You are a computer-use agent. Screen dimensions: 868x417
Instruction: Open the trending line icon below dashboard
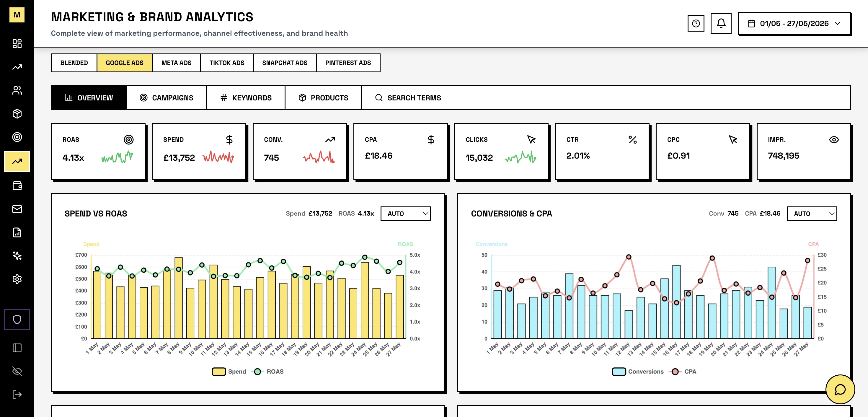17,67
